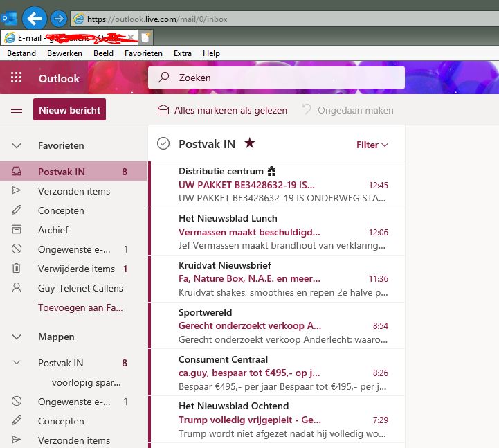Viewport: 499px width, 448px height.
Task: Click the magnifier search icon
Action: tap(164, 78)
